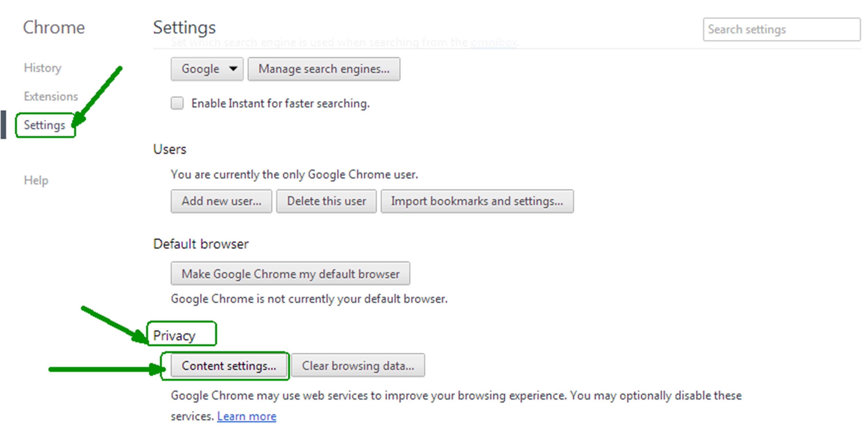
Task: Click the Users section heading
Action: pos(169,149)
